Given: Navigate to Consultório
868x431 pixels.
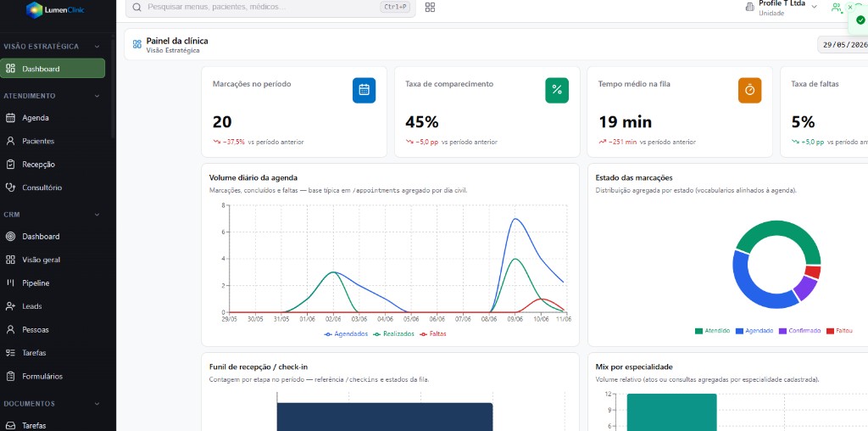Looking at the screenshot, I should [53, 188].
